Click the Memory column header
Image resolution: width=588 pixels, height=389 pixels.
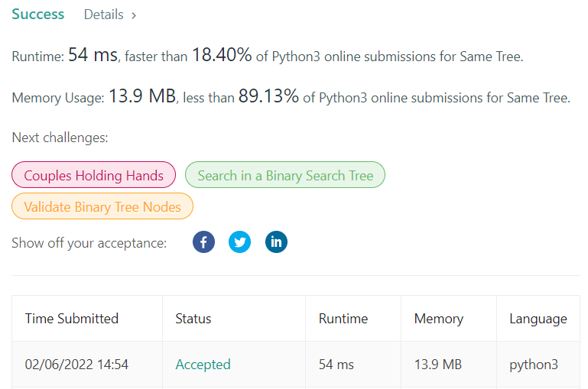439,319
